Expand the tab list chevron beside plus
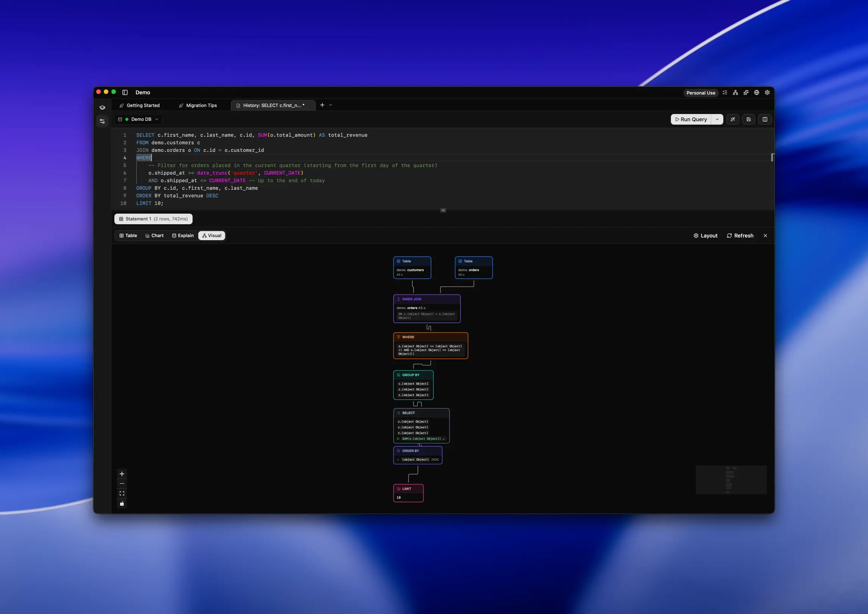The height and width of the screenshot is (614, 868). coord(331,105)
